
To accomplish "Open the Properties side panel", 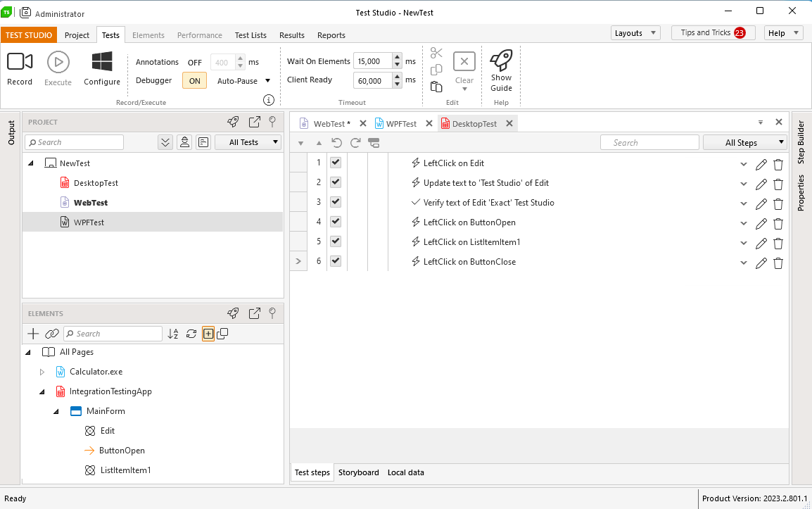I will click(801, 192).
